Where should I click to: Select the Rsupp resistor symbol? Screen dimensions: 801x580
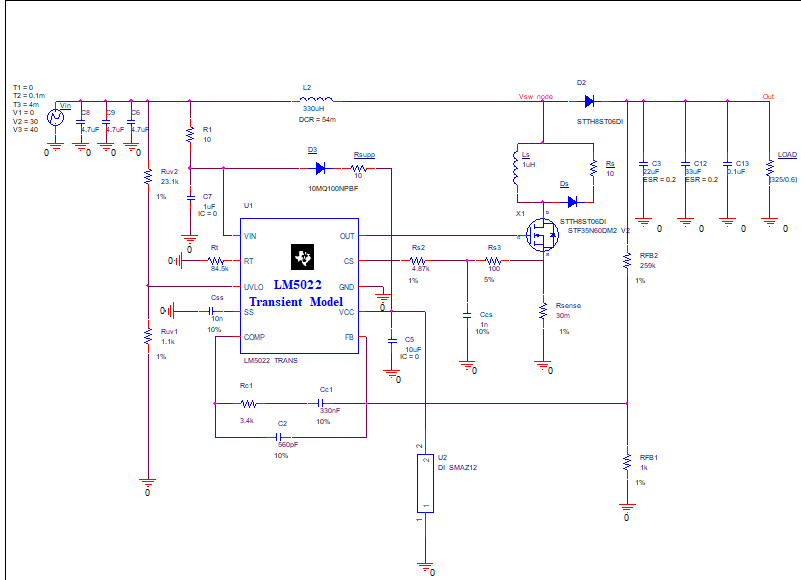(x=359, y=168)
